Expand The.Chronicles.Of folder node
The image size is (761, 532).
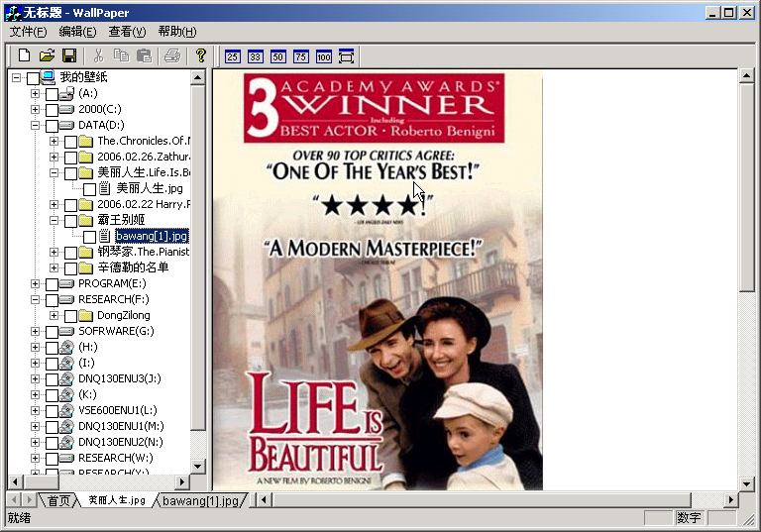pyautogui.click(x=54, y=142)
